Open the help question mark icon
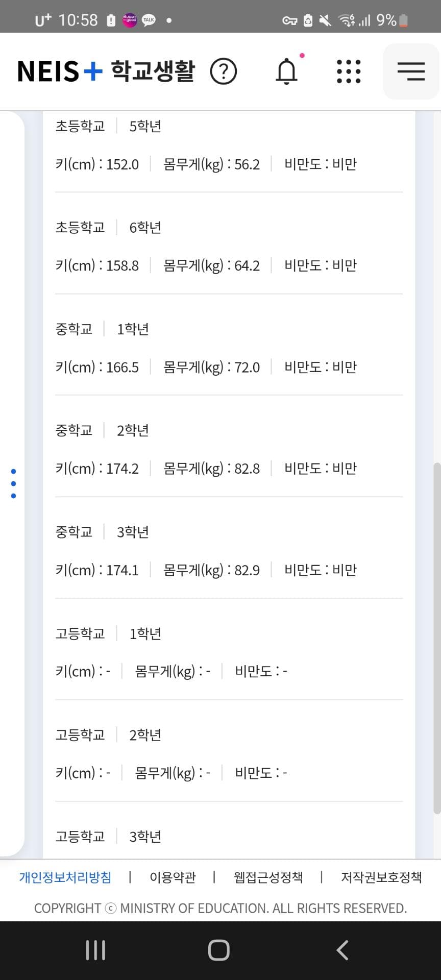441x980 pixels. (x=224, y=71)
